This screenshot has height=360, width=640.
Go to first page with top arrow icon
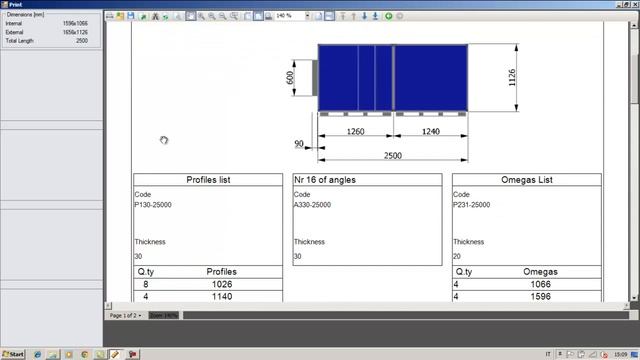click(x=343, y=16)
